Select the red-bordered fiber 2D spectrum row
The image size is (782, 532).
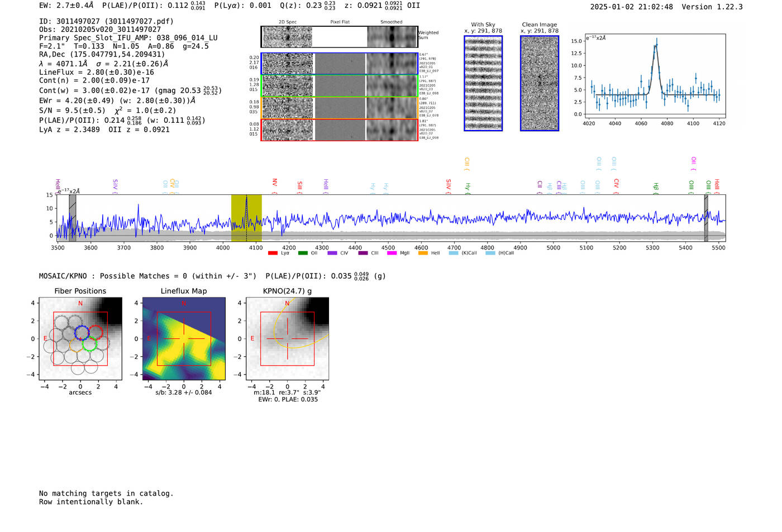pyautogui.click(x=339, y=130)
